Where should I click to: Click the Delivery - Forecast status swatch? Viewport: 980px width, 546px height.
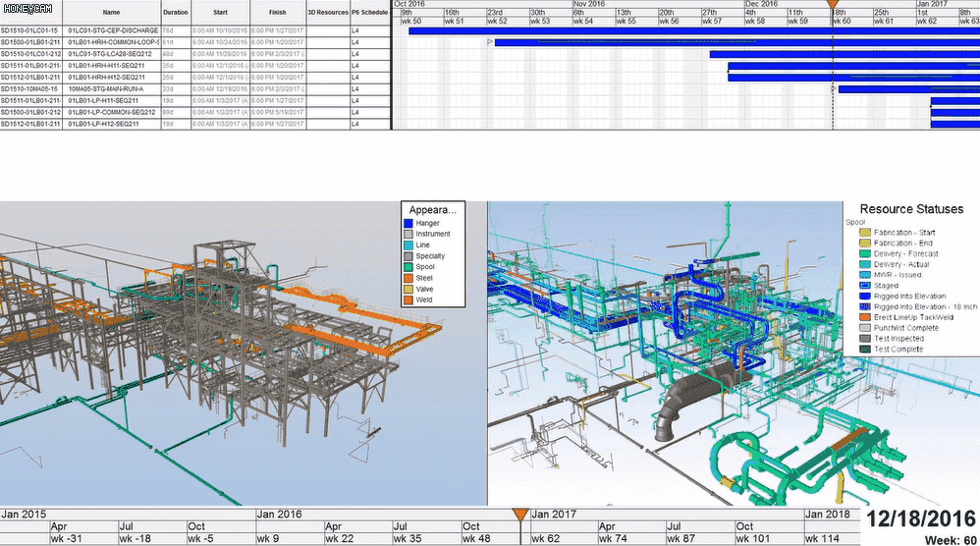tap(865, 253)
